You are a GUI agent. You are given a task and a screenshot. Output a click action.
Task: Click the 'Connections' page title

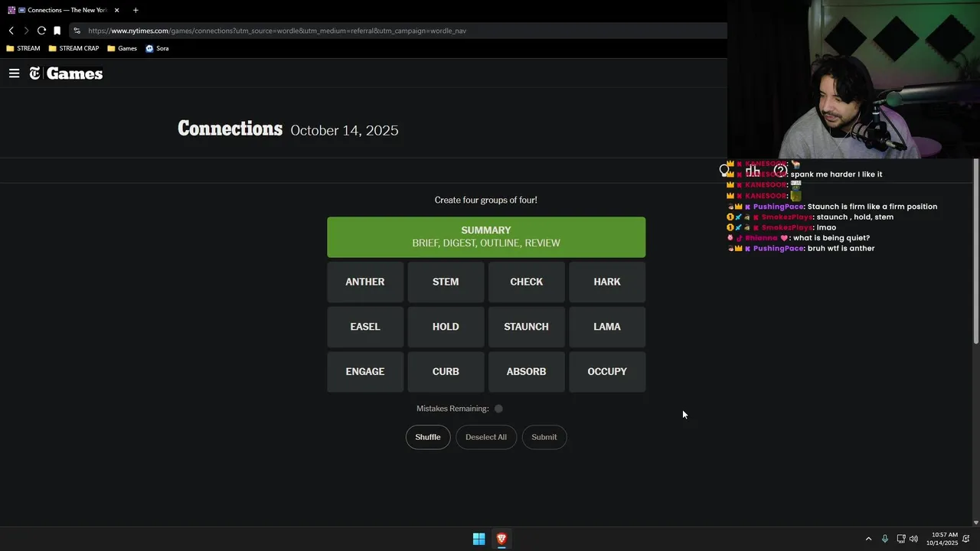230,129
